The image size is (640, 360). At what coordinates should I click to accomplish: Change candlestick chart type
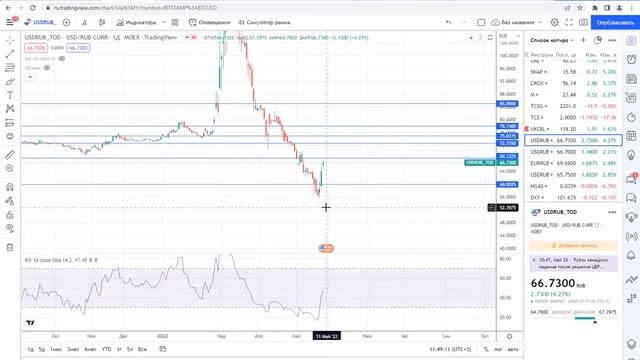[102, 22]
